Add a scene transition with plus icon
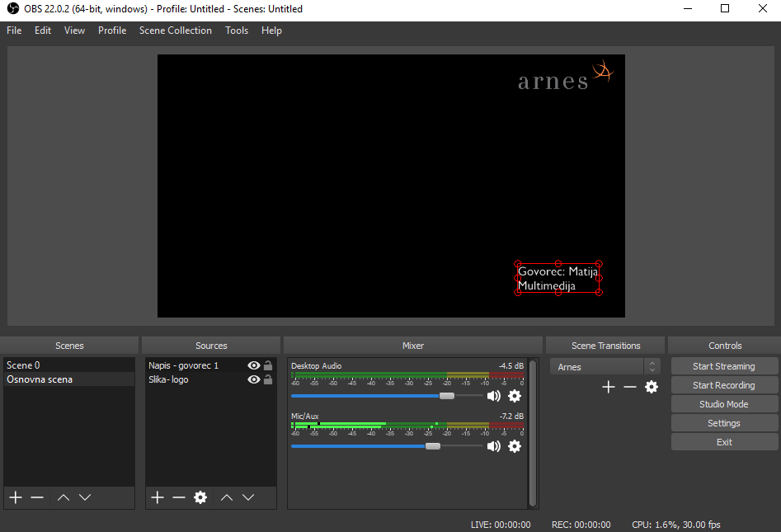This screenshot has height=532, width=781. [608, 387]
